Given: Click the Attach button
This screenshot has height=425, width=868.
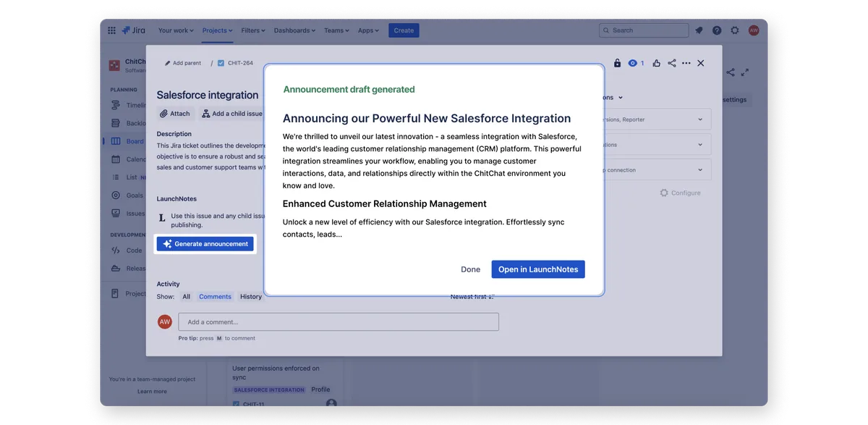Looking at the screenshot, I should [x=176, y=114].
